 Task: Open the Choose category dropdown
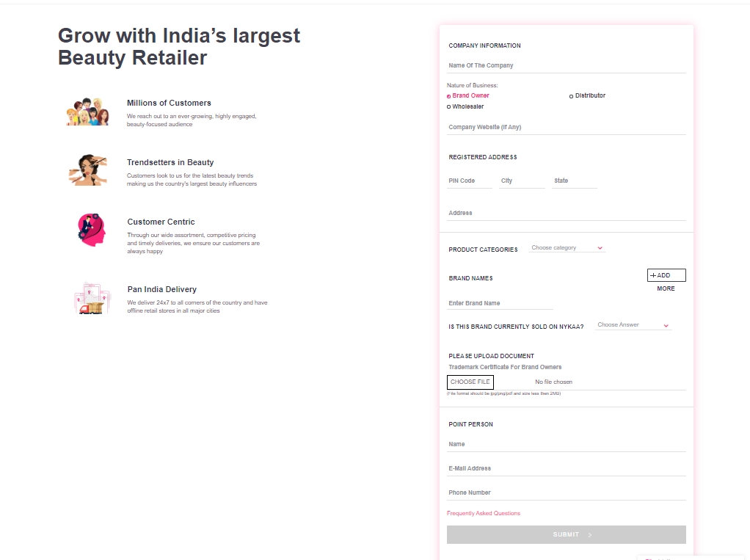(567, 248)
